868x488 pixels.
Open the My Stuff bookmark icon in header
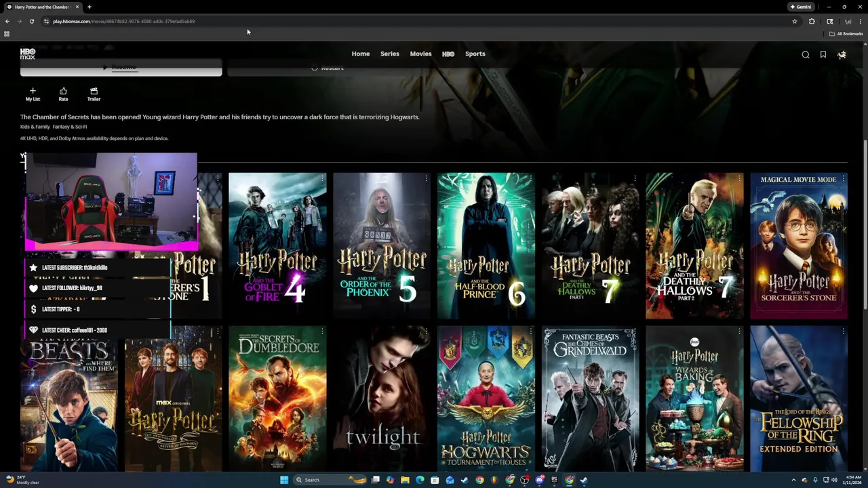823,55
